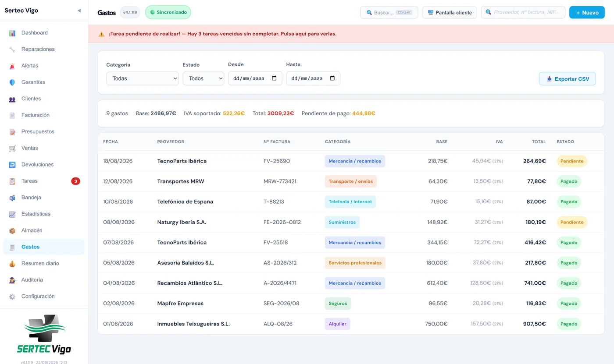The image size is (614, 364).
Task: Navigate to Facturación section label
Action: tap(36, 115)
